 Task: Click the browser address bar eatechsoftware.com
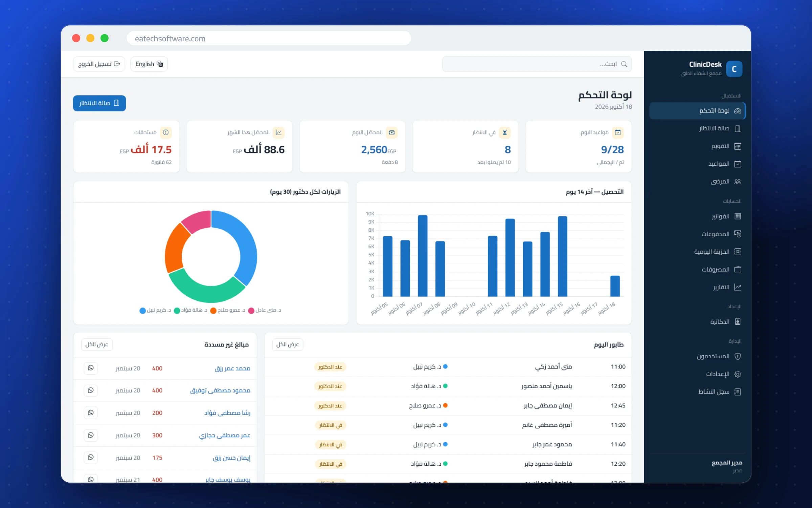(269, 38)
